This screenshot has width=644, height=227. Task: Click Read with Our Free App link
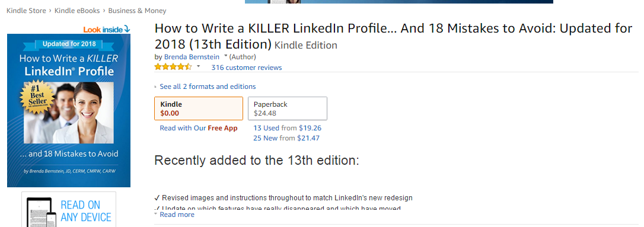pos(199,128)
